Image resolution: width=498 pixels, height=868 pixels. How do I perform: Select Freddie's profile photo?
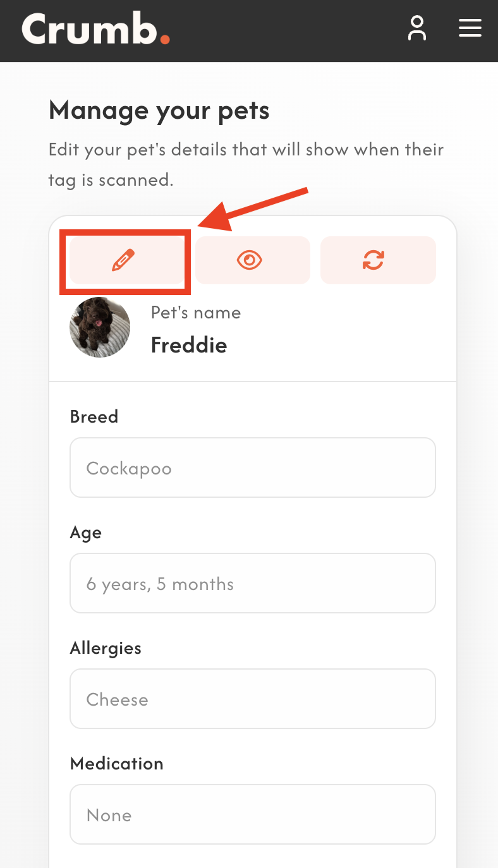[100, 327]
